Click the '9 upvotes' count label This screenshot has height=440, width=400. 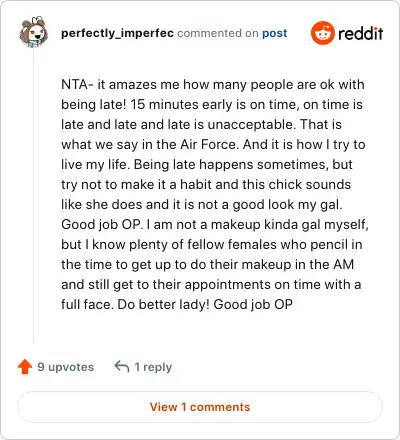[65, 367]
